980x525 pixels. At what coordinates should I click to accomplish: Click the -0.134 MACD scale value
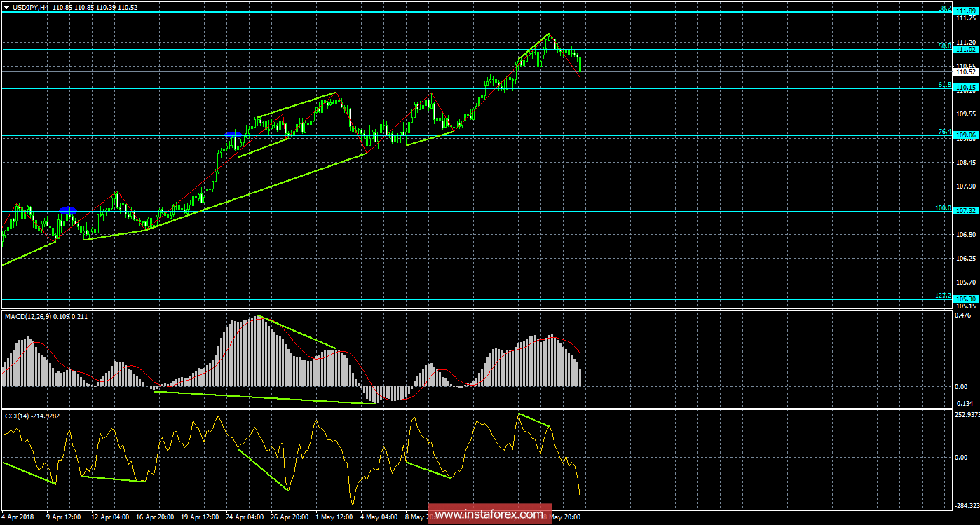pos(965,403)
